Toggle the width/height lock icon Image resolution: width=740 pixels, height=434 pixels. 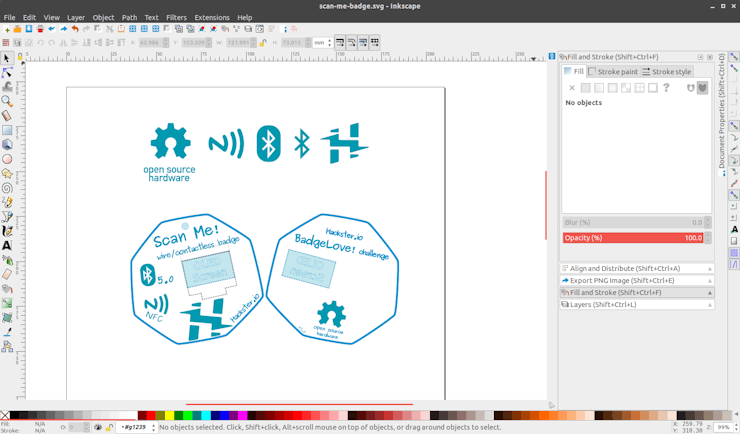click(263, 43)
